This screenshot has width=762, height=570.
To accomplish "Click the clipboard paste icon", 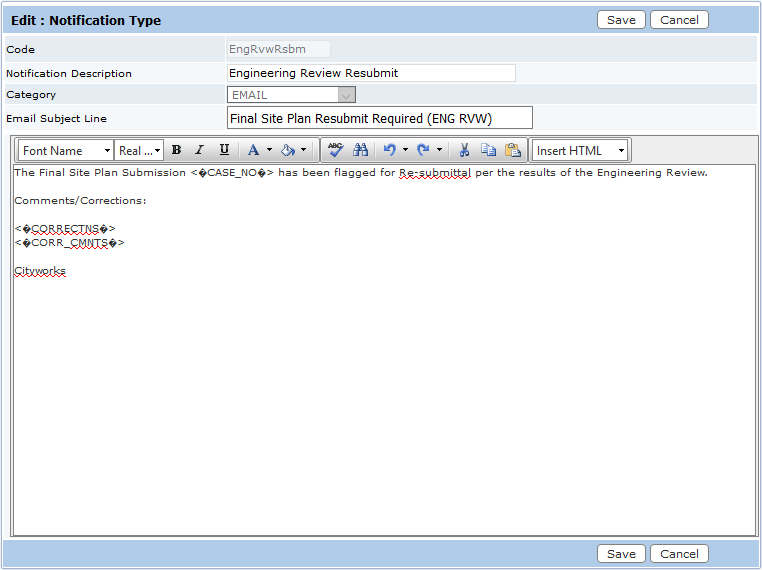I will 512,150.
